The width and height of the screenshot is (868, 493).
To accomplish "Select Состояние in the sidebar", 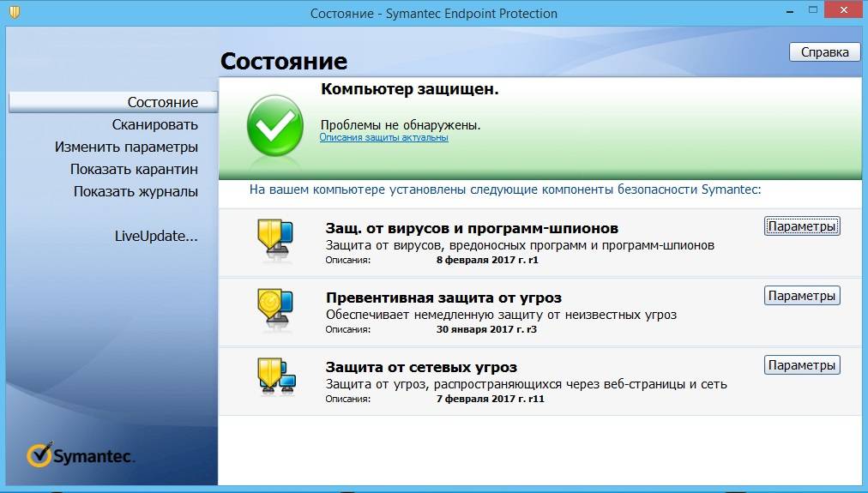I will [x=113, y=102].
